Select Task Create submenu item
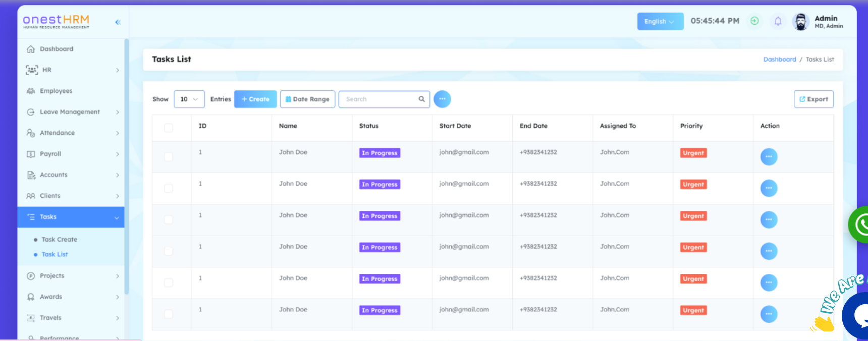Screen dimensions: 868x341 (59, 240)
